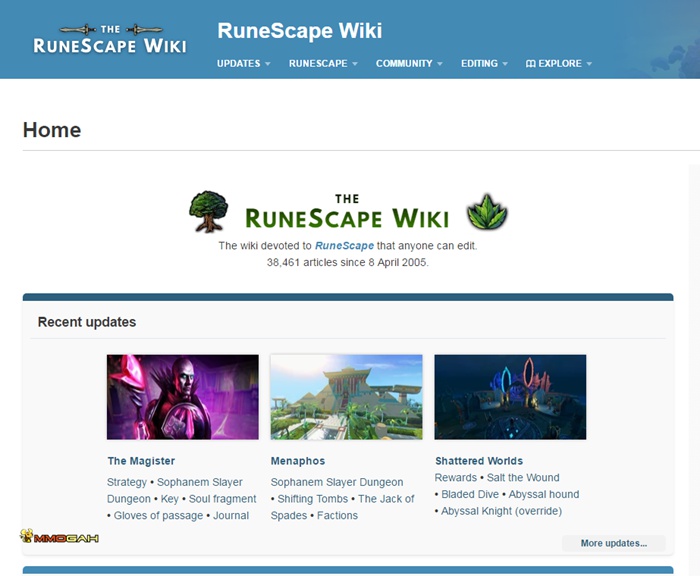Expand the UPDATES dropdown arrow

pyautogui.click(x=267, y=64)
